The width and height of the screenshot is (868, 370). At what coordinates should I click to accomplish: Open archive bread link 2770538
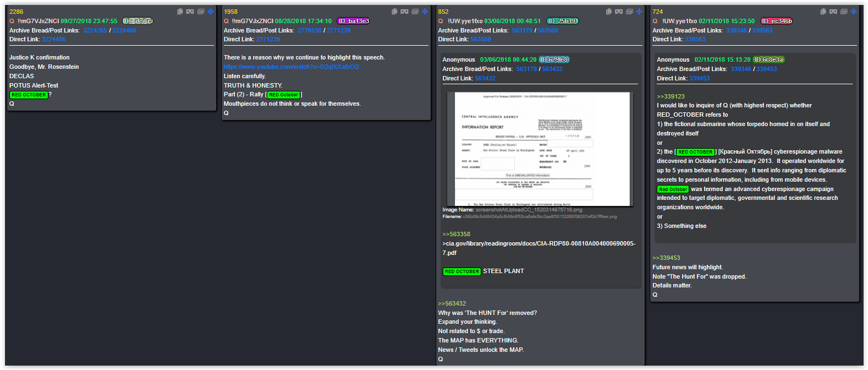[x=309, y=30]
